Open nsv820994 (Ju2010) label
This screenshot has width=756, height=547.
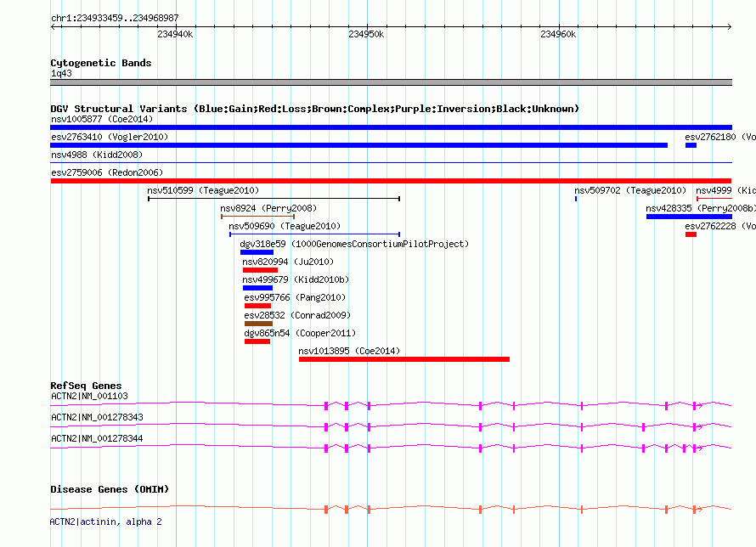point(288,262)
